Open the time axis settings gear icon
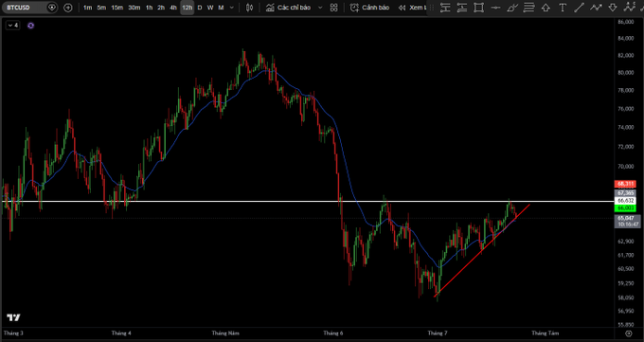 [x=629, y=333]
